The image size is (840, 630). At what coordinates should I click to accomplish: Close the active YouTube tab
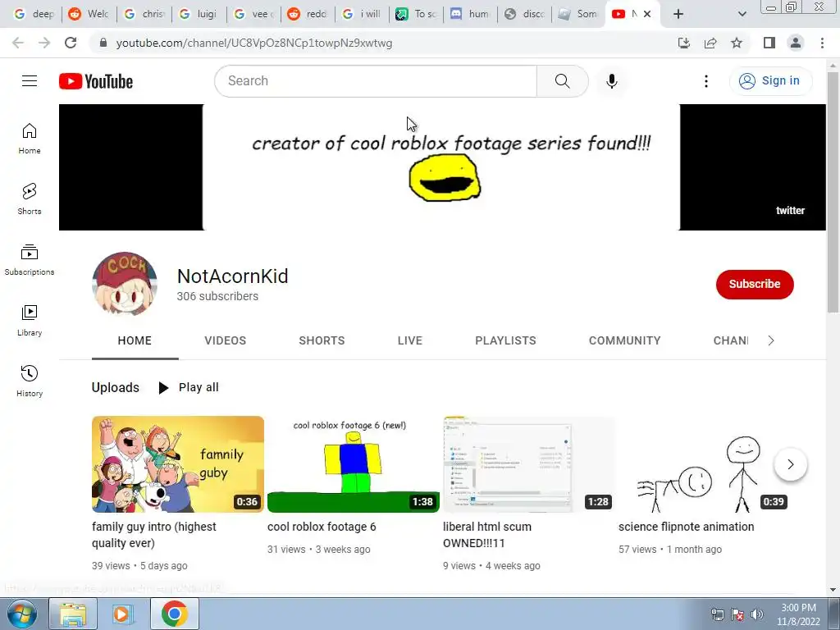(647, 14)
